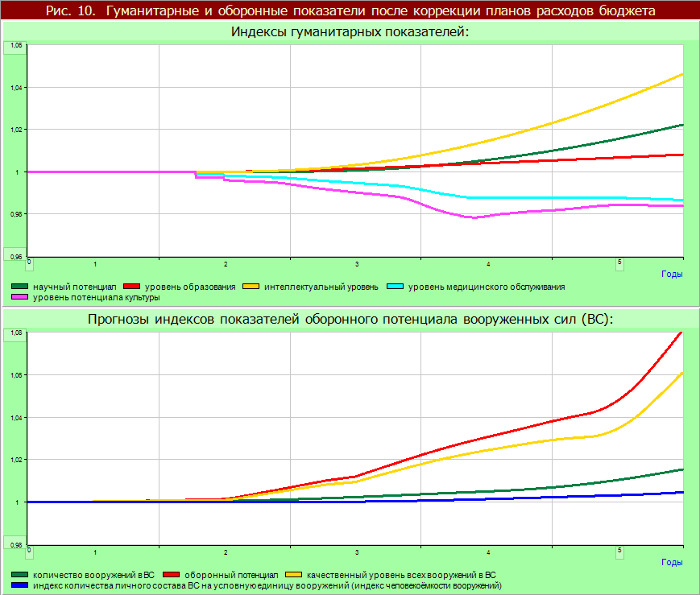Click the x-axis start marker 0 of bottom chart
Viewport: 700px width, 595px height.
(29, 552)
